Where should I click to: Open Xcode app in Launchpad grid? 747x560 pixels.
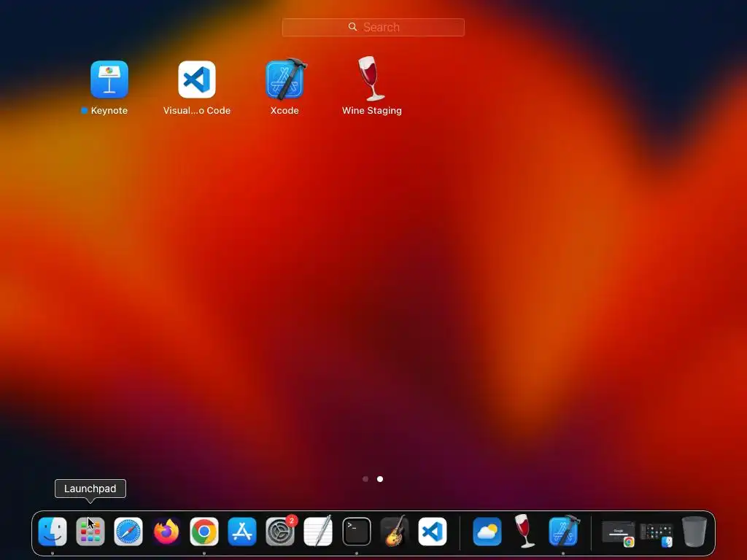click(x=285, y=79)
